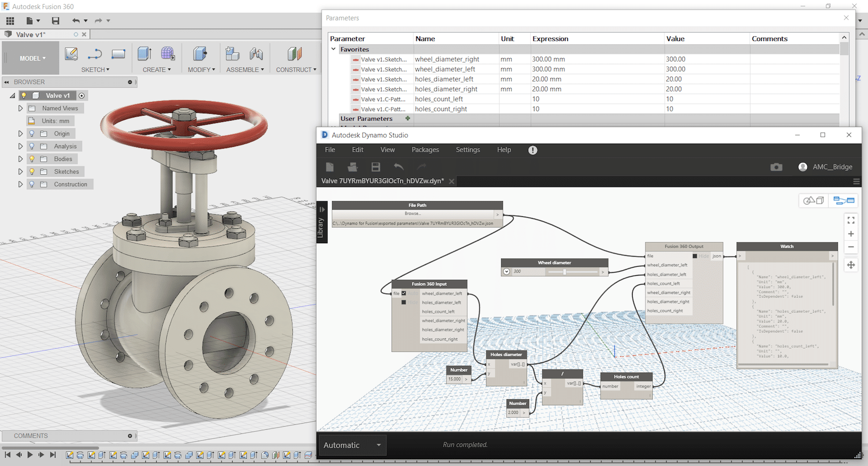This screenshot has height=466, width=868.
Task: Open Dynamo Help menu
Action: pos(504,150)
